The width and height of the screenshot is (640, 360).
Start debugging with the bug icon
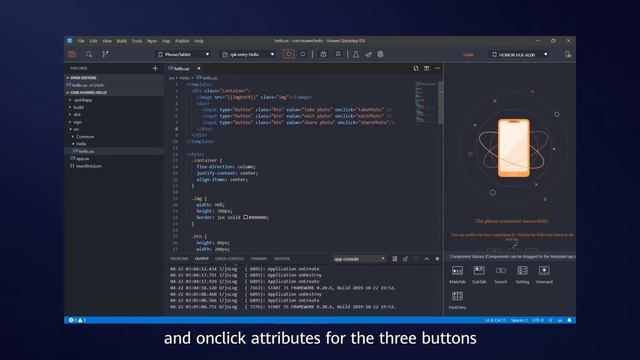(x=323, y=54)
